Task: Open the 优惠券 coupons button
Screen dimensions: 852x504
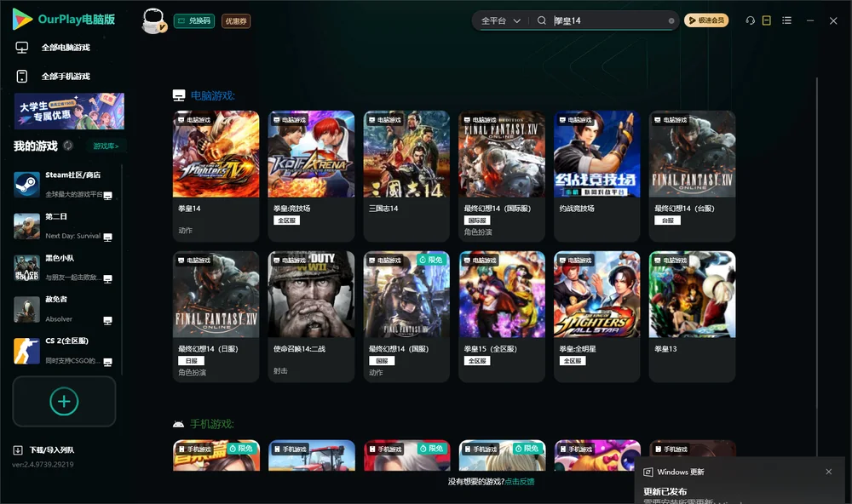Action: coord(236,20)
